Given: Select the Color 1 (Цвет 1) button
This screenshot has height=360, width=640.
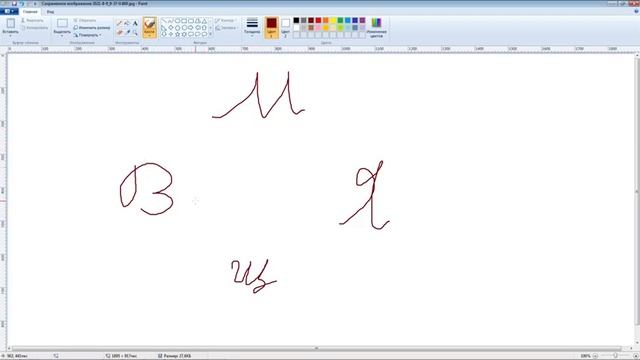Looking at the screenshot, I should pos(271,27).
